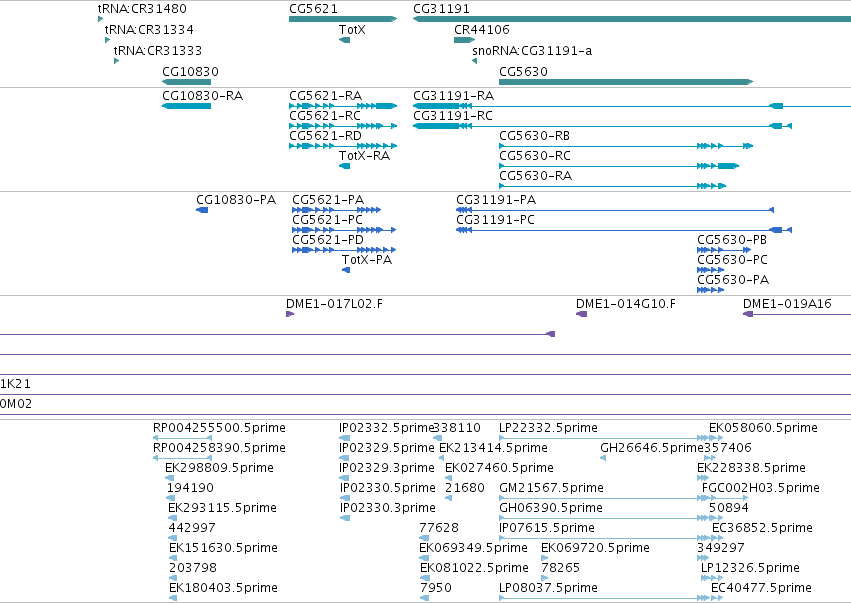Select the DME1-014G10.F clone end
This screenshot has height=603, width=851.
coord(581,314)
